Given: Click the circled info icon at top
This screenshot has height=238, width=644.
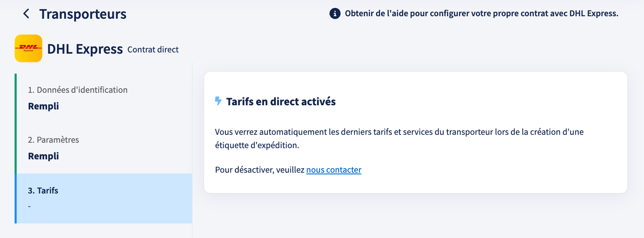Looking at the screenshot, I should pos(335,14).
